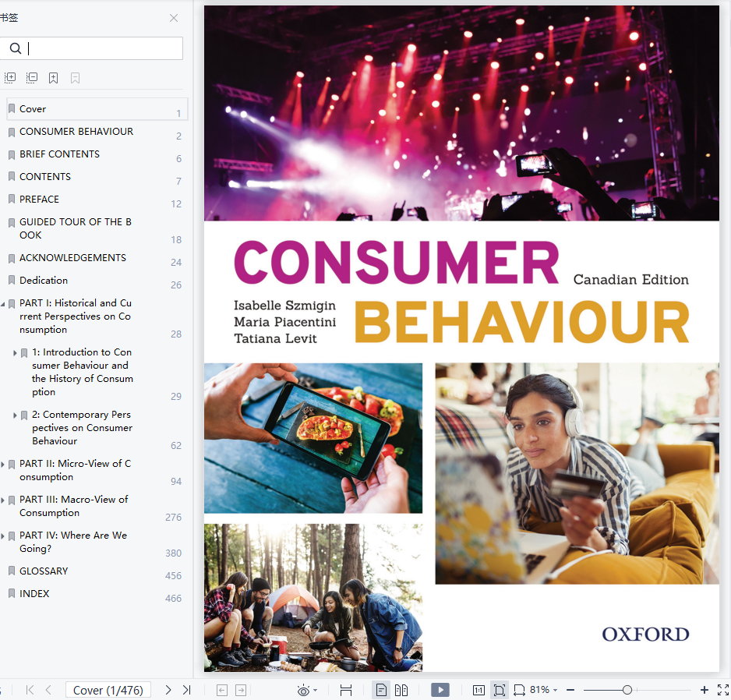
Task: Zoom in with plus button
Action: tap(705, 690)
